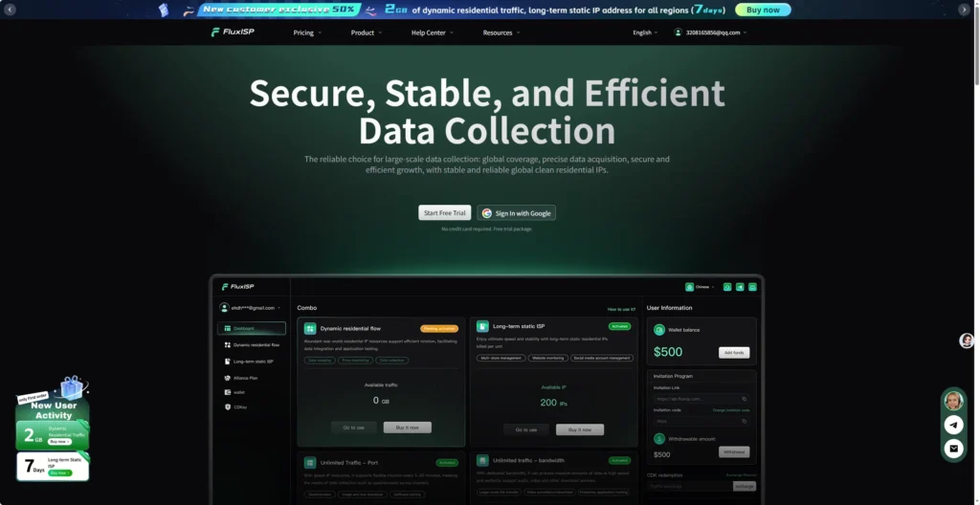Click the Invitation Link input field
Viewport: 980px width, 505px height.
(702, 399)
